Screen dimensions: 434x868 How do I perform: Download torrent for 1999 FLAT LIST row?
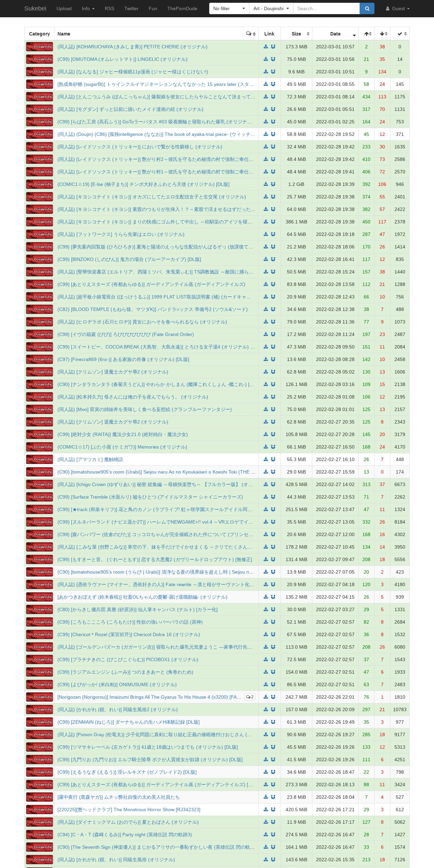pyautogui.click(x=266, y=297)
